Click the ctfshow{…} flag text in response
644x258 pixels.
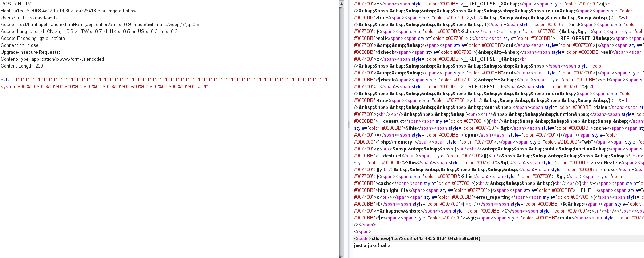click(x=426, y=238)
